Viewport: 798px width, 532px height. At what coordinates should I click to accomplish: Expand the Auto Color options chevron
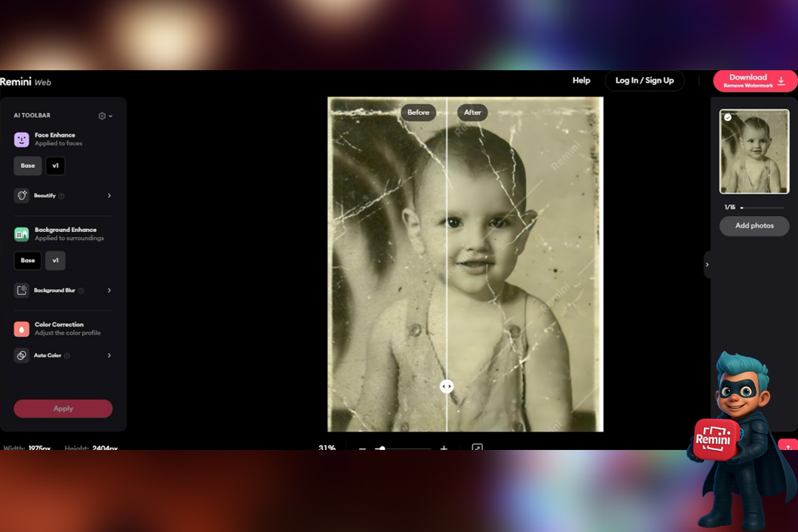(109, 355)
